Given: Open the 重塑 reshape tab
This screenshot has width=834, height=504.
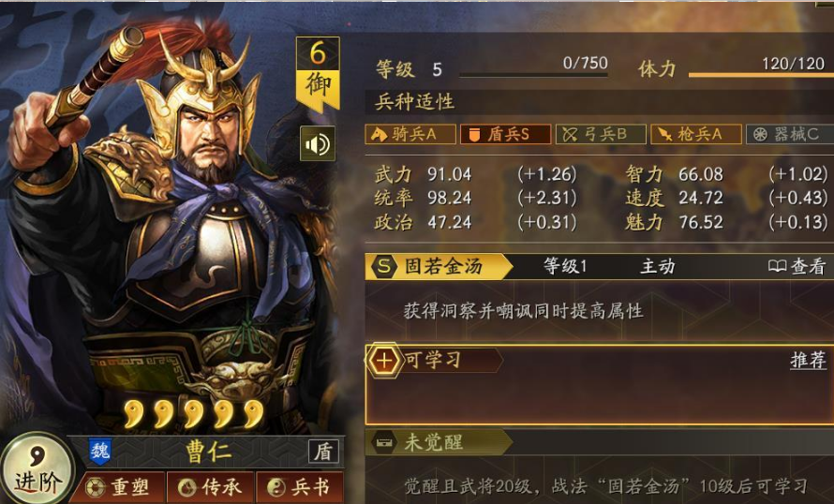Looking at the screenshot, I should [x=119, y=486].
